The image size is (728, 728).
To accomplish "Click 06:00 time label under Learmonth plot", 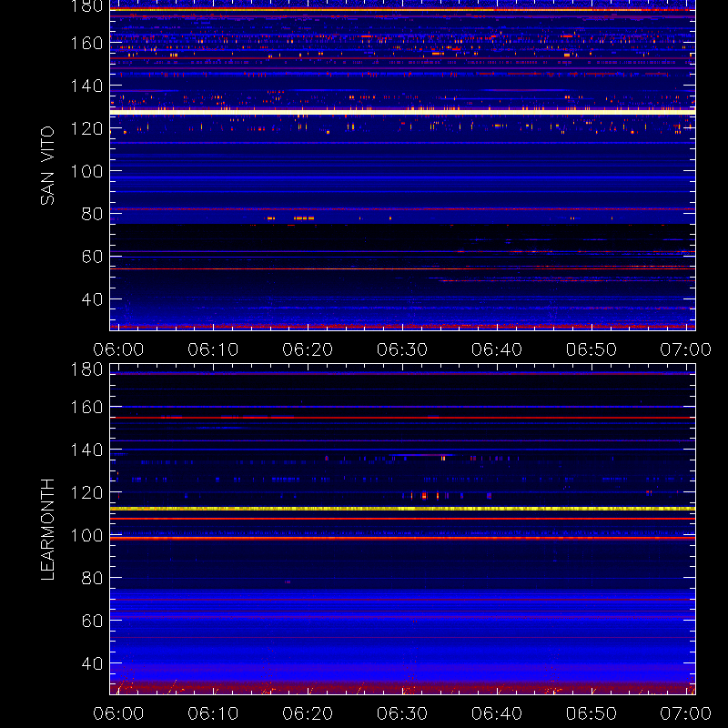I will click(118, 713).
